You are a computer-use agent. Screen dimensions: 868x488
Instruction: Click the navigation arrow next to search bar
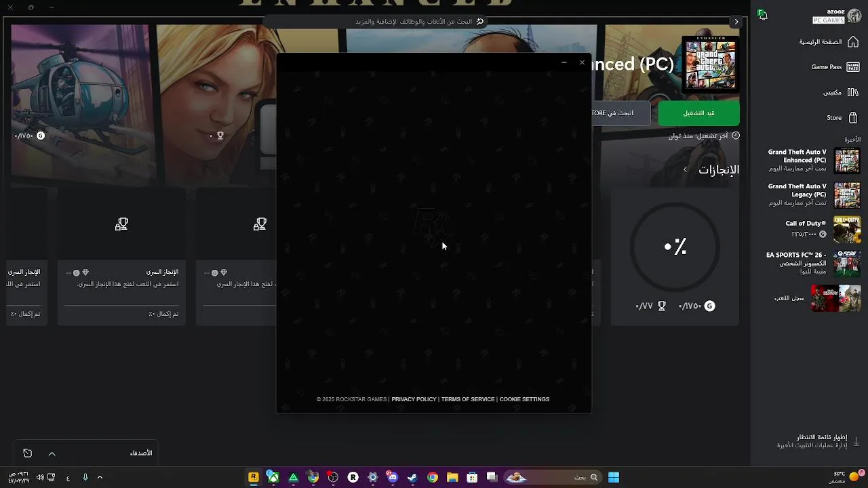(x=736, y=22)
